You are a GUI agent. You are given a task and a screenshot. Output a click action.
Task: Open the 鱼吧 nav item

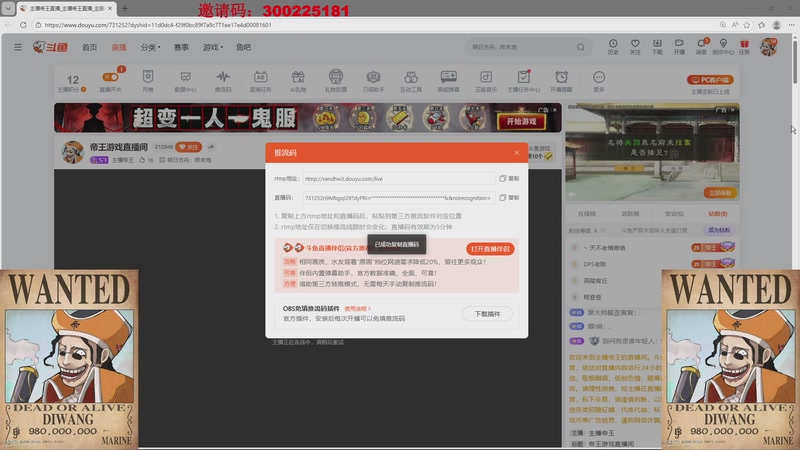tap(243, 47)
